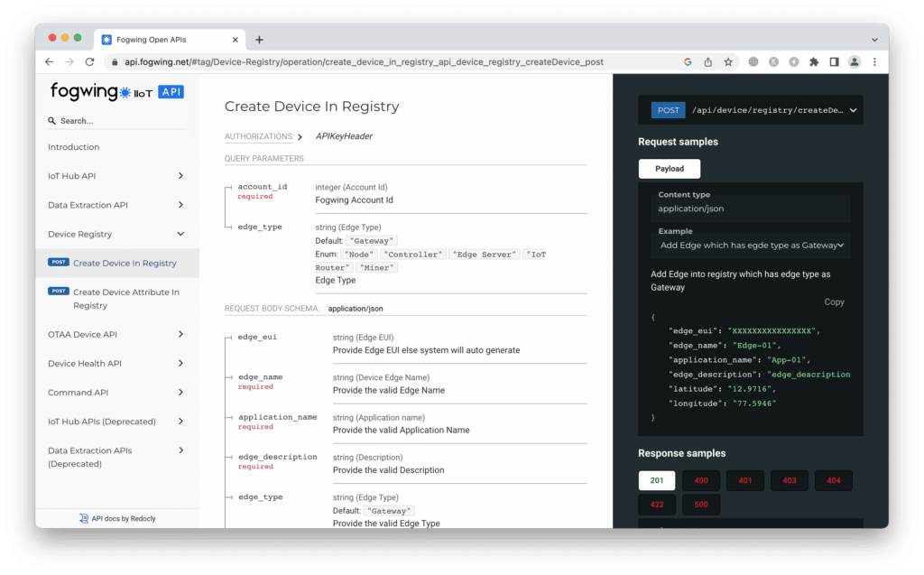924x575 pixels.
Task: Copy the request sample JSON
Action: point(834,302)
